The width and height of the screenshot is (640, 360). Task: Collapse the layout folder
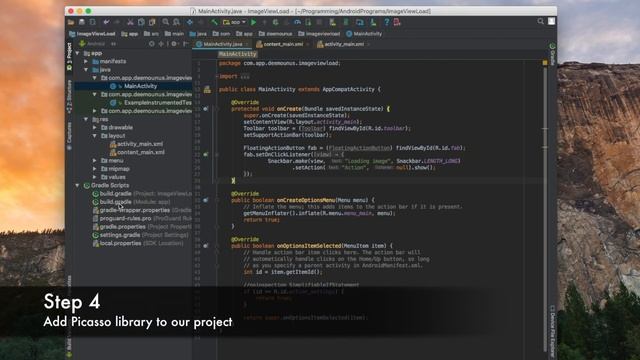coord(95,136)
